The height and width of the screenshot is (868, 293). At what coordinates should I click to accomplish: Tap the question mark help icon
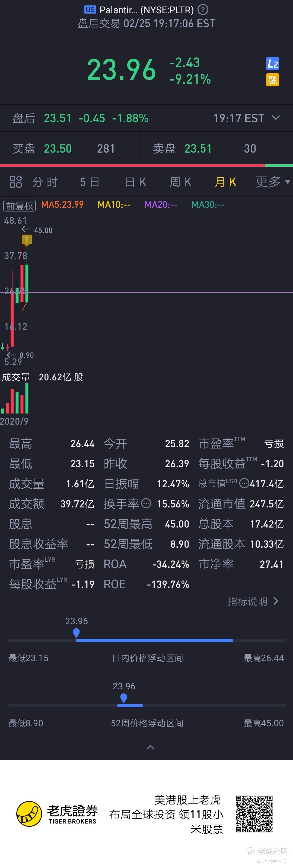pyautogui.click(x=203, y=10)
